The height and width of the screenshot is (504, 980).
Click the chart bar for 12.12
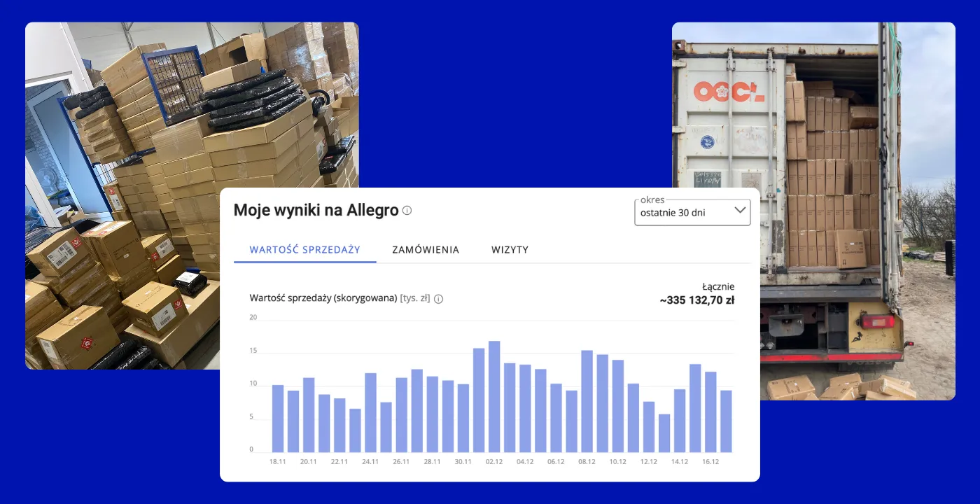coord(649,426)
